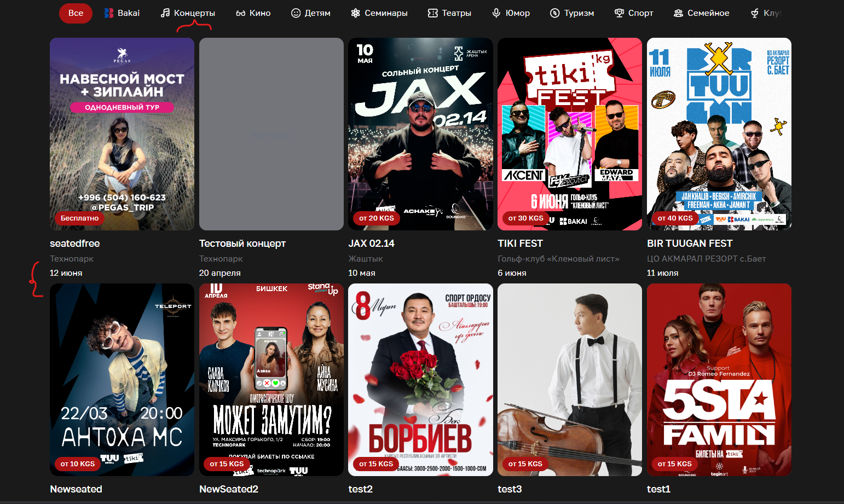Click the glasses icon beside Кино
This screenshot has height=504, width=844.
pyautogui.click(x=240, y=13)
